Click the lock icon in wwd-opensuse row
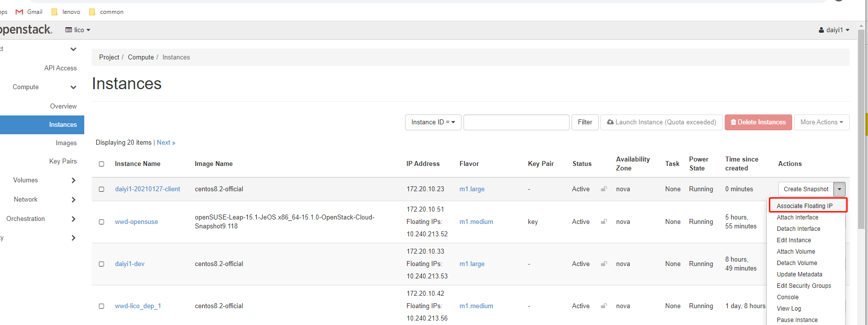This screenshot has height=325, width=868. [604, 221]
